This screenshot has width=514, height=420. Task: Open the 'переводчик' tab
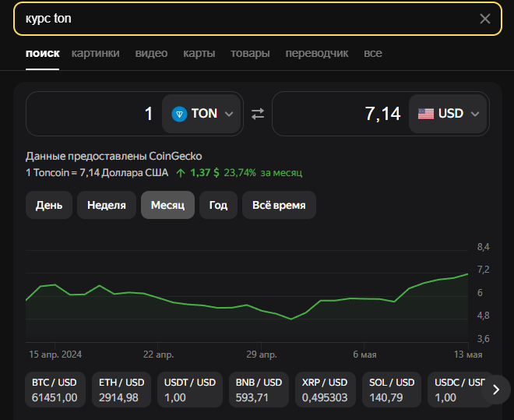(x=317, y=53)
